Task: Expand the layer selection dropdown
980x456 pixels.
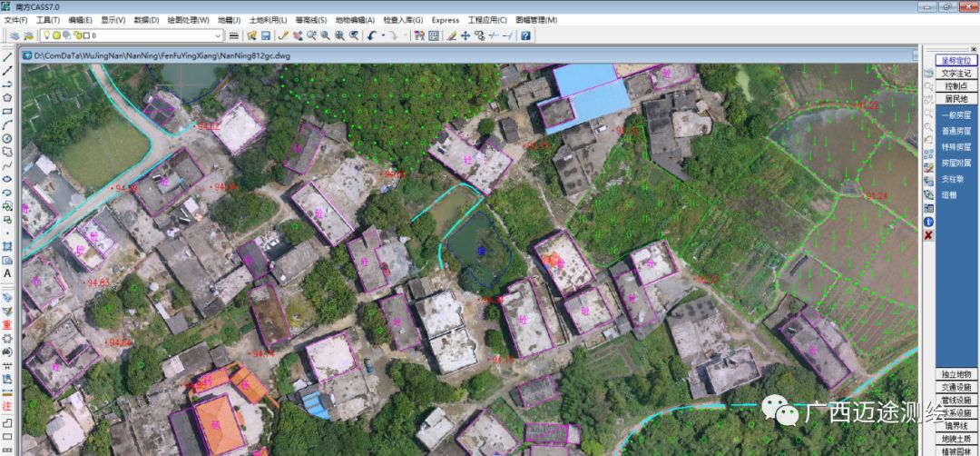Action: pos(218,35)
